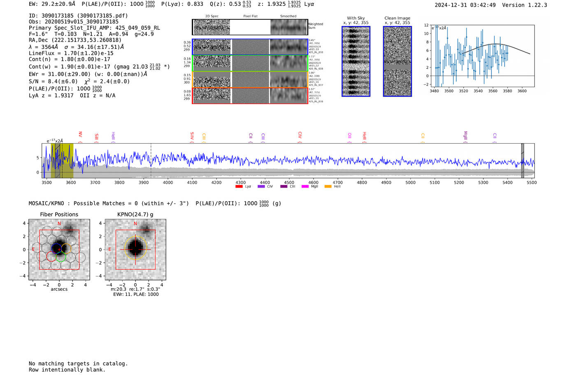This screenshot has height=392, width=576.
Task: Select the red-bordered fiber 2D spectrum
Action: click(212, 95)
